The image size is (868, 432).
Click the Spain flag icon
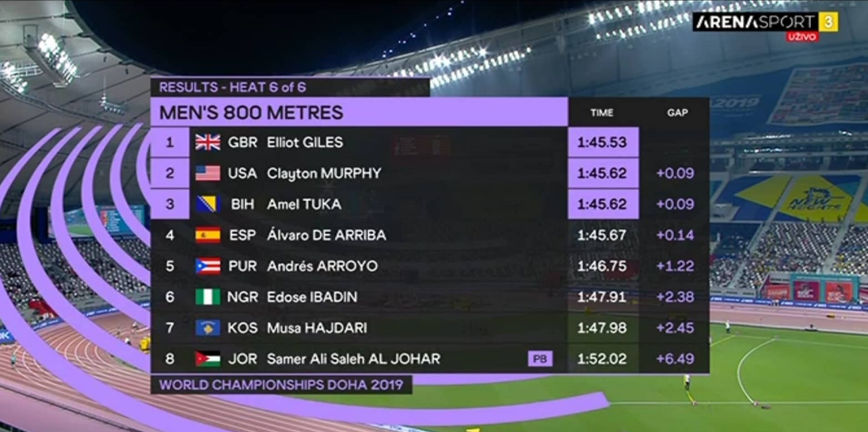point(207,235)
